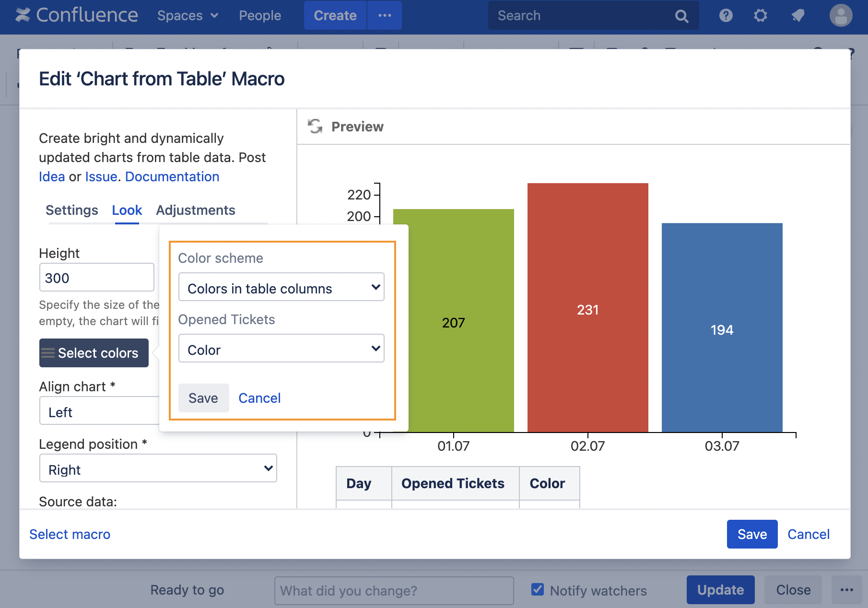The height and width of the screenshot is (608, 868).
Task: Switch to the Settings tab
Action: 71,210
